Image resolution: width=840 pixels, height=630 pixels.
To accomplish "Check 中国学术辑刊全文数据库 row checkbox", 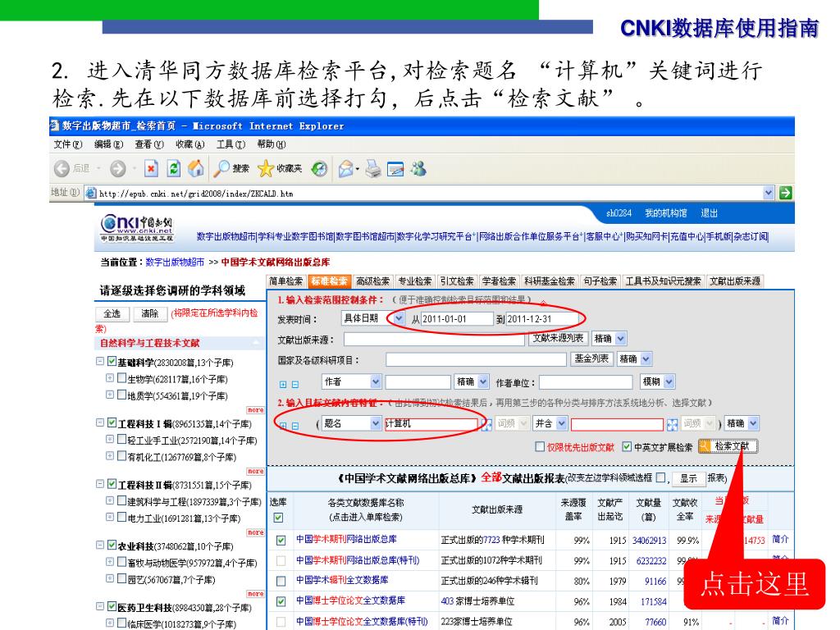I will point(281,581).
